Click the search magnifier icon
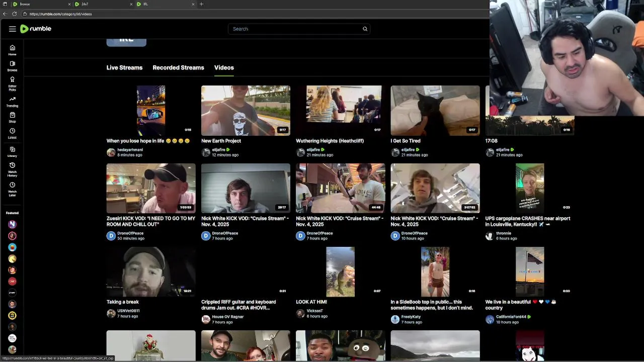 (365, 29)
